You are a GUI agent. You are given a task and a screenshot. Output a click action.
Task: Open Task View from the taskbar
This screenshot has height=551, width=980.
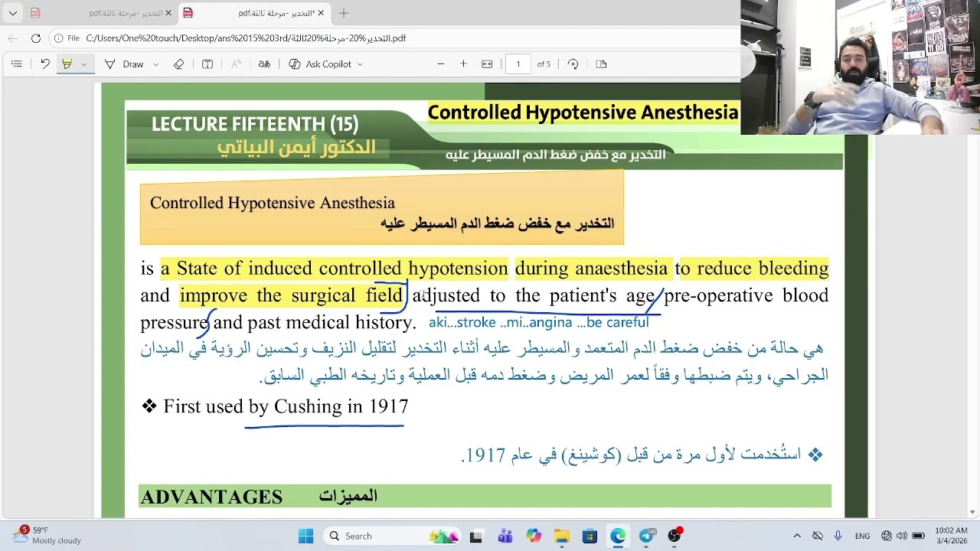click(476, 536)
